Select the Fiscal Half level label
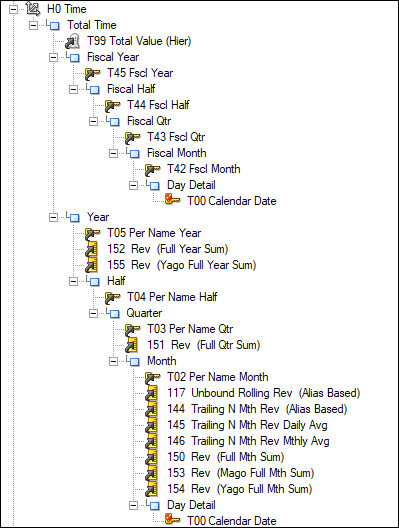 (x=131, y=89)
